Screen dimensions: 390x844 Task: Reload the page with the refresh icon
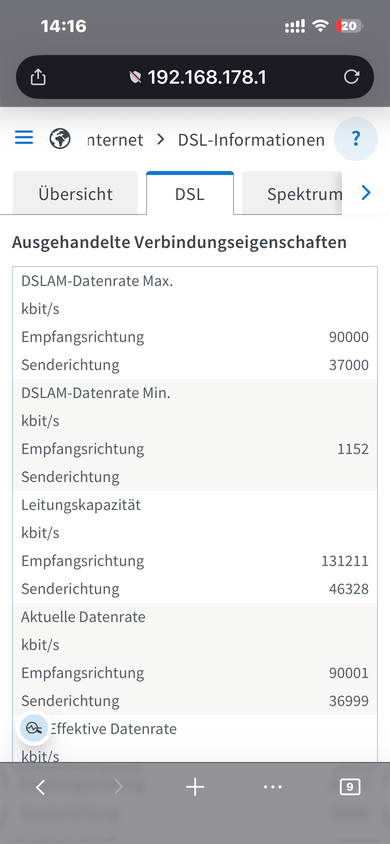[x=351, y=77]
